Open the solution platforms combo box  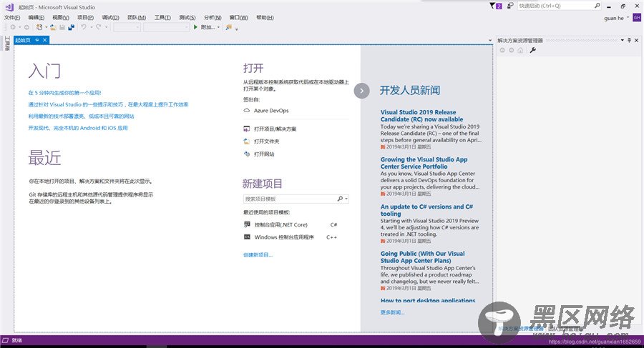(x=166, y=27)
